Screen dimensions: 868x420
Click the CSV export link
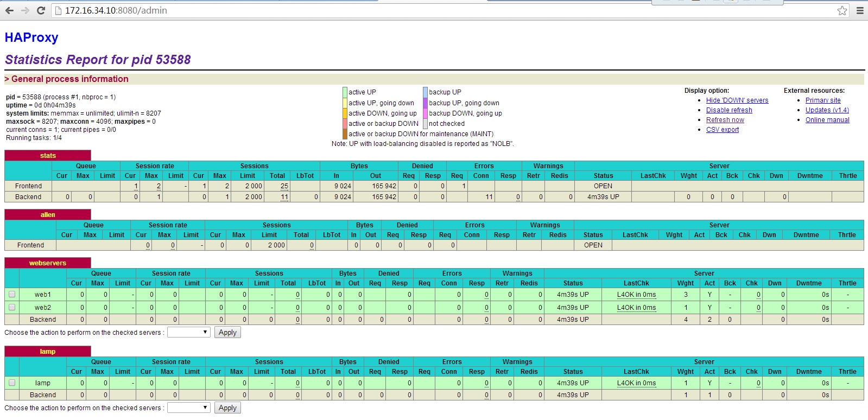723,130
